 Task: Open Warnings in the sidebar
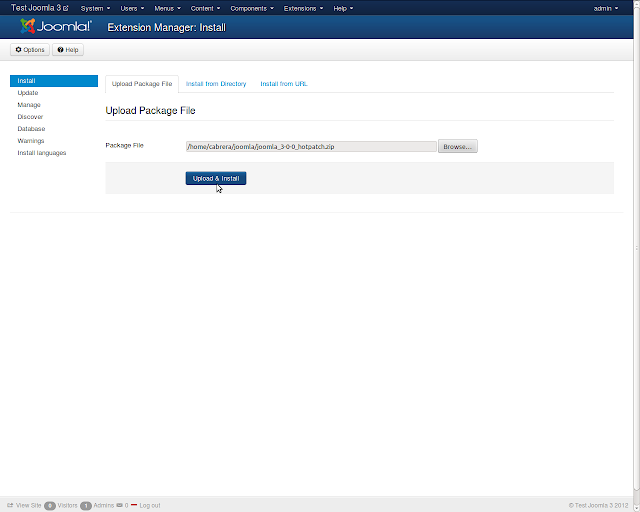tap(31, 140)
